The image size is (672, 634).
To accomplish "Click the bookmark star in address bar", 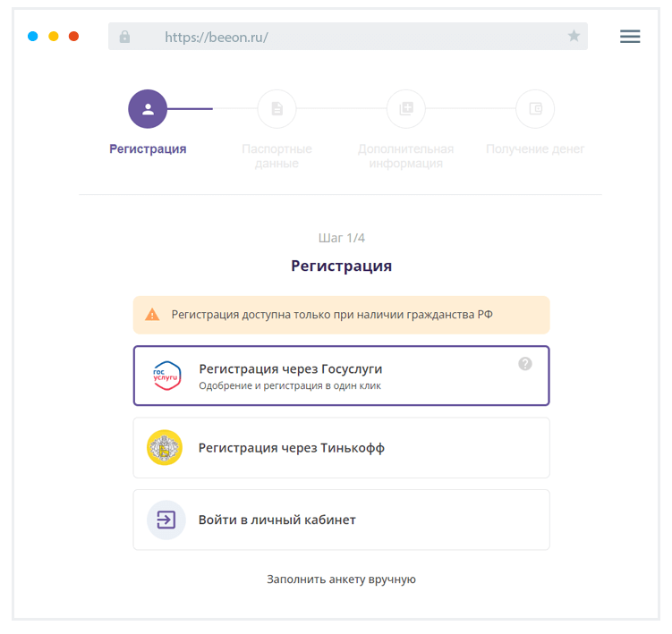I will click(574, 37).
